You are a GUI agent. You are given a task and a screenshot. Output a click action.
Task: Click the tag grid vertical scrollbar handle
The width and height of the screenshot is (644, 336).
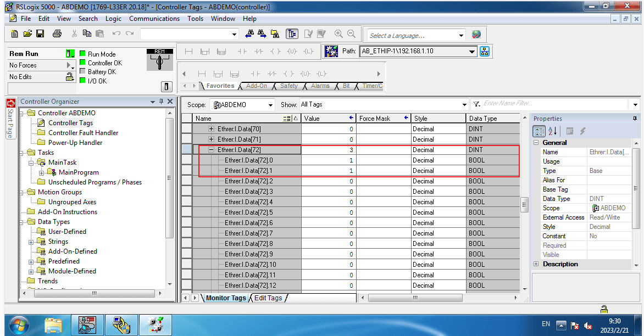[524, 205]
